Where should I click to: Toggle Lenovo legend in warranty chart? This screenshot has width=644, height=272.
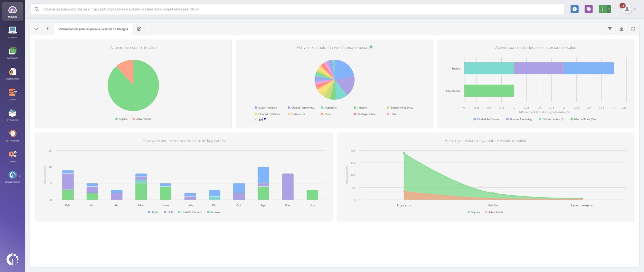[x=213, y=212]
